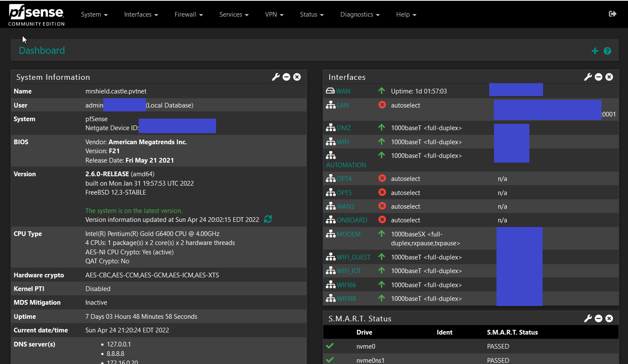Open the VPN dropdown

[275, 15]
